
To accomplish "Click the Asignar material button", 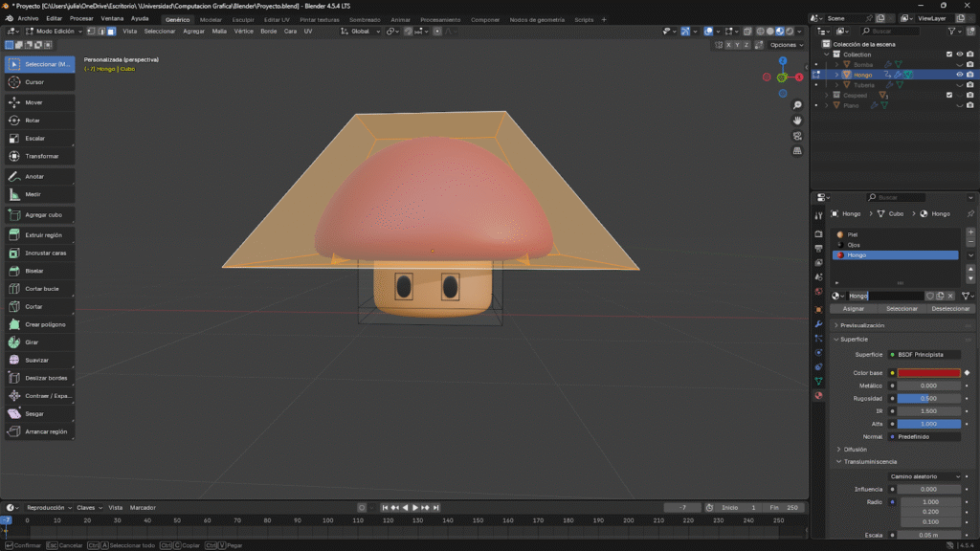I will (x=853, y=309).
